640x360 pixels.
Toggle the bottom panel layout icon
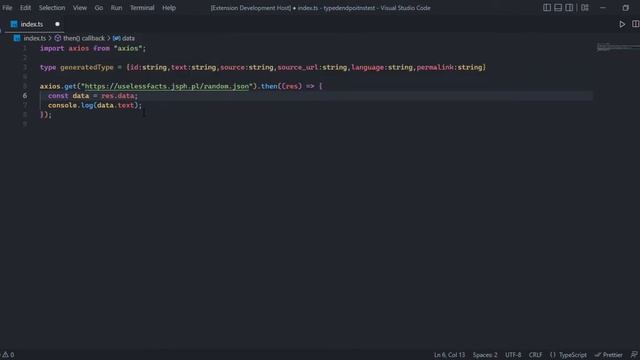pos(558,8)
